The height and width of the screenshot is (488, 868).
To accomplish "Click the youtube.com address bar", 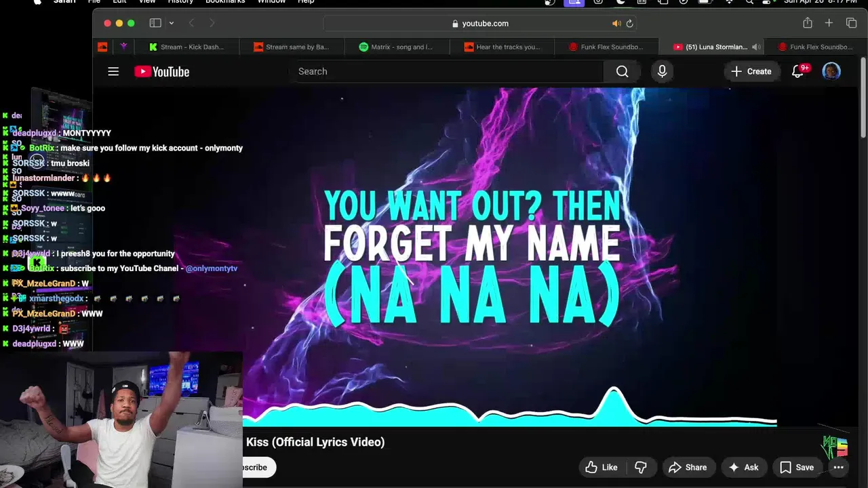I will point(480,23).
